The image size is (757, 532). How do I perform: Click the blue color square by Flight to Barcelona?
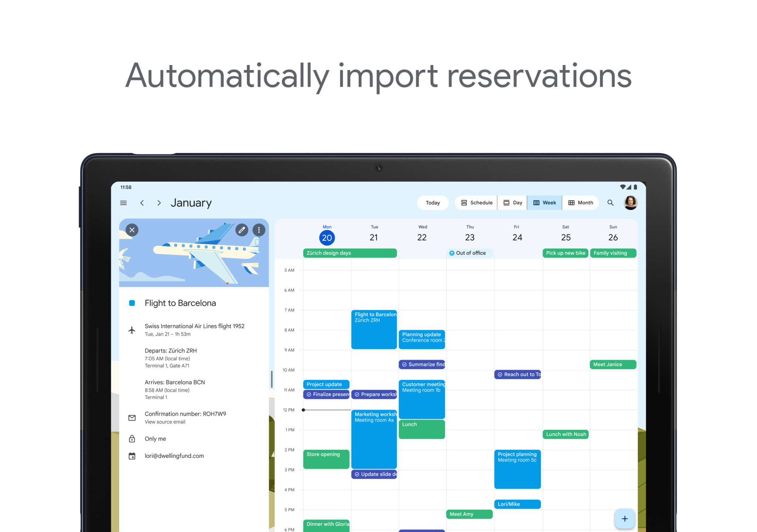tap(132, 303)
